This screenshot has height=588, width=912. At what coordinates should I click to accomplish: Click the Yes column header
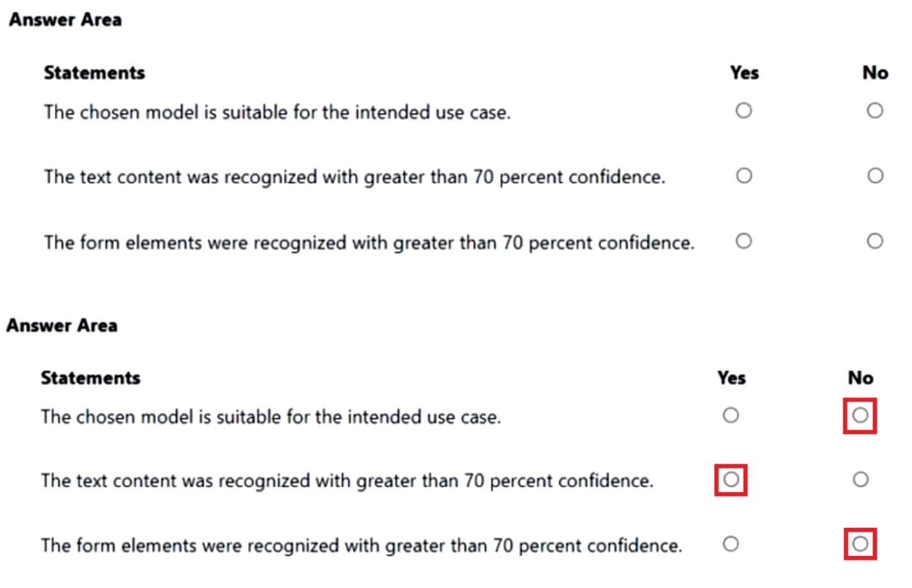(x=744, y=72)
